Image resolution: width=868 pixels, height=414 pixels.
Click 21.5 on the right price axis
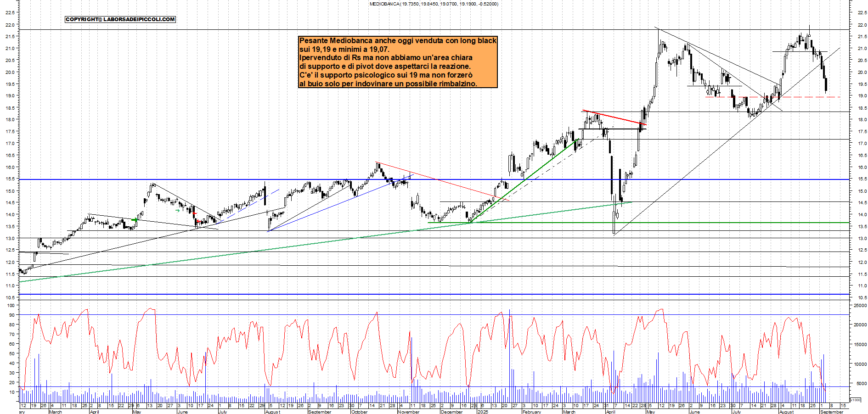pos(862,36)
